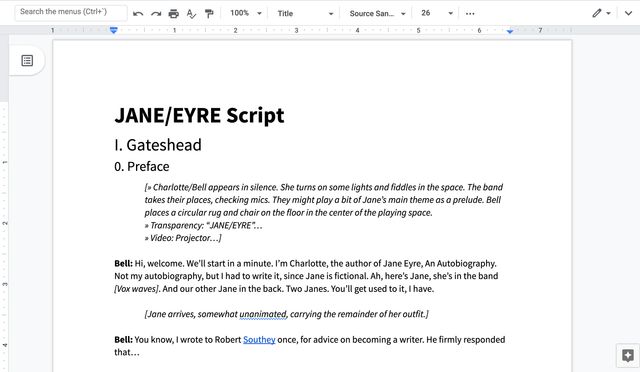This screenshot has height=372, width=640.
Task: Activate the Paint format roller icon
Action: point(209,13)
